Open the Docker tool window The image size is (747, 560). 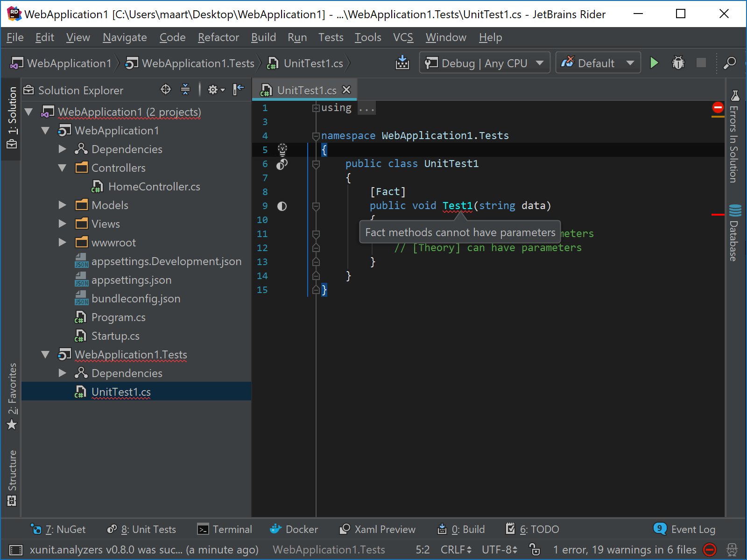point(294,529)
